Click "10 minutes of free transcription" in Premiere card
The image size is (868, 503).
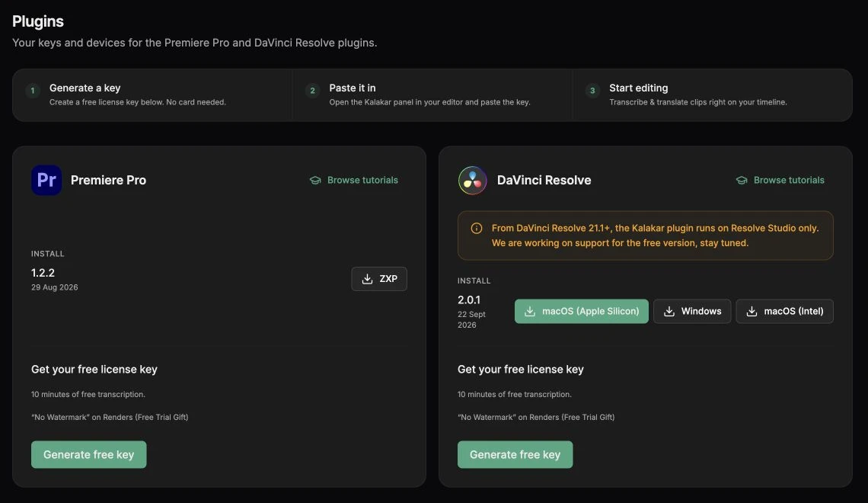[88, 395]
